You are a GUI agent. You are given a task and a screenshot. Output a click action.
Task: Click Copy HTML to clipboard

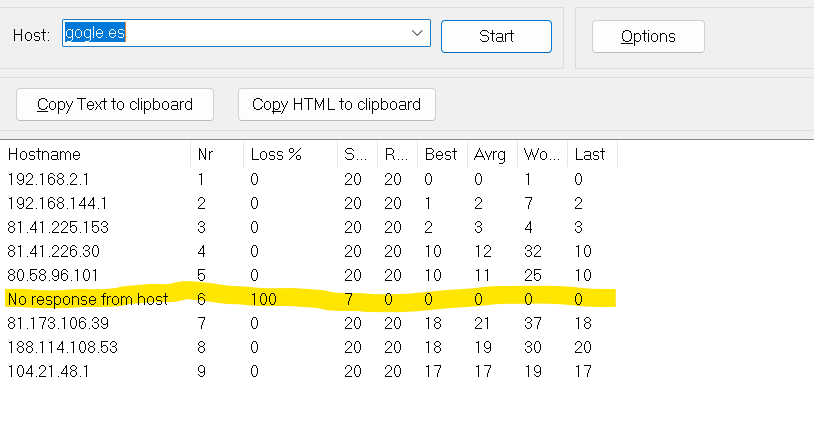click(336, 104)
